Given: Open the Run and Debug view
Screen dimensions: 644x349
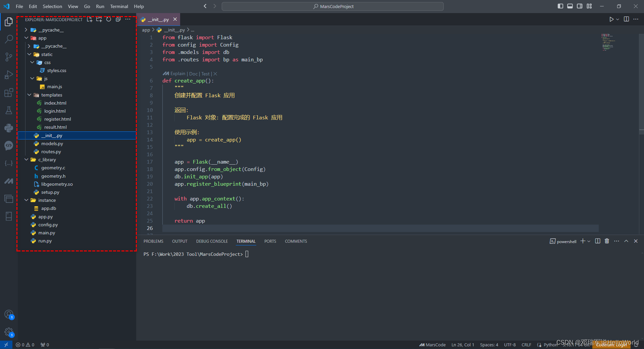Looking at the screenshot, I should point(9,75).
